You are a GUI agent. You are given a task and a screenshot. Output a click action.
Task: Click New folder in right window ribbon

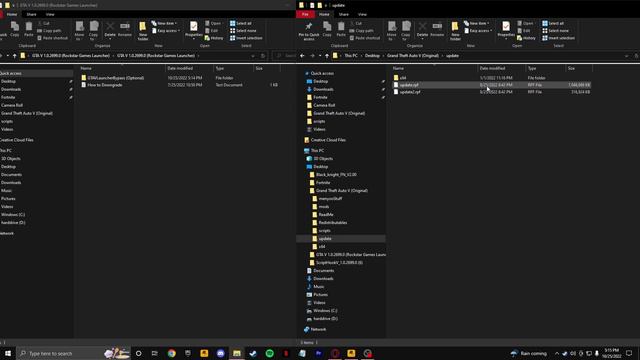pos(455,31)
